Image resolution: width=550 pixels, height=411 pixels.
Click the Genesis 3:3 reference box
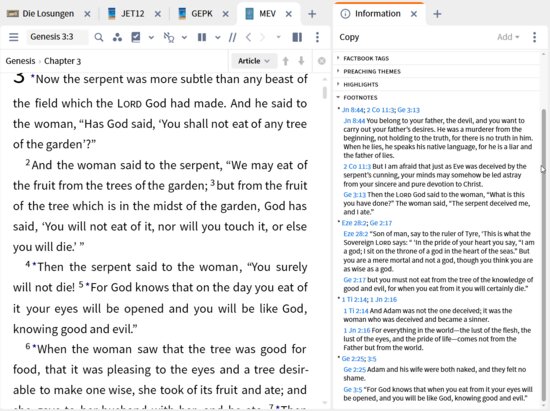(x=57, y=37)
